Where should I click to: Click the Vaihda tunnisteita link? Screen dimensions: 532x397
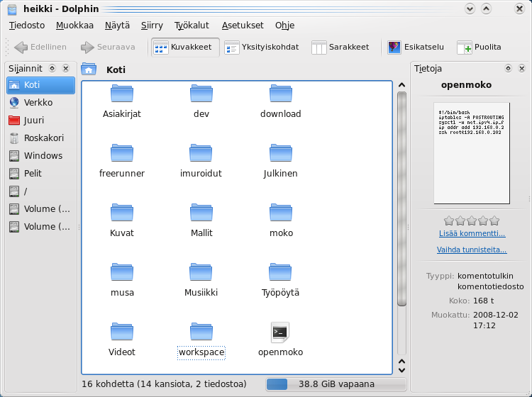pyautogui.click(x=471, y=250)
